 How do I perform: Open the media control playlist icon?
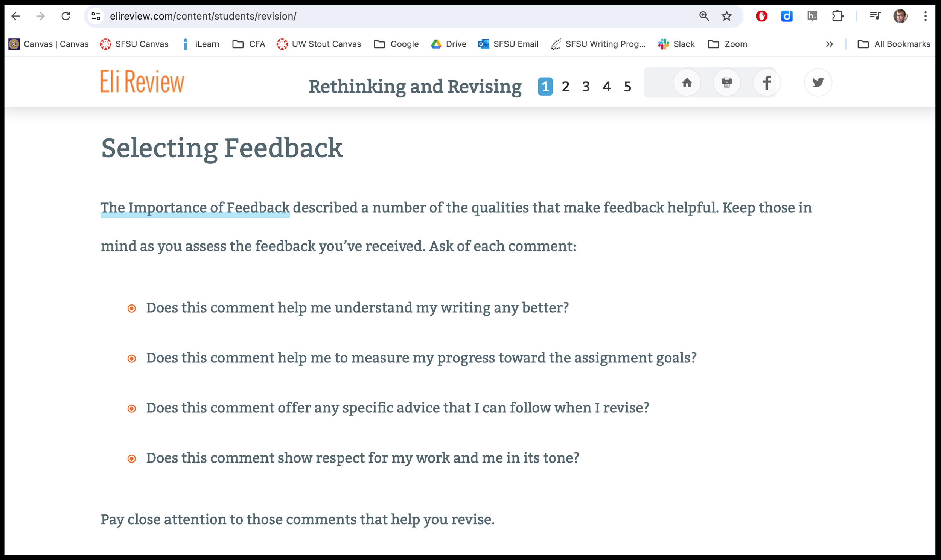(x=875, y=16)
